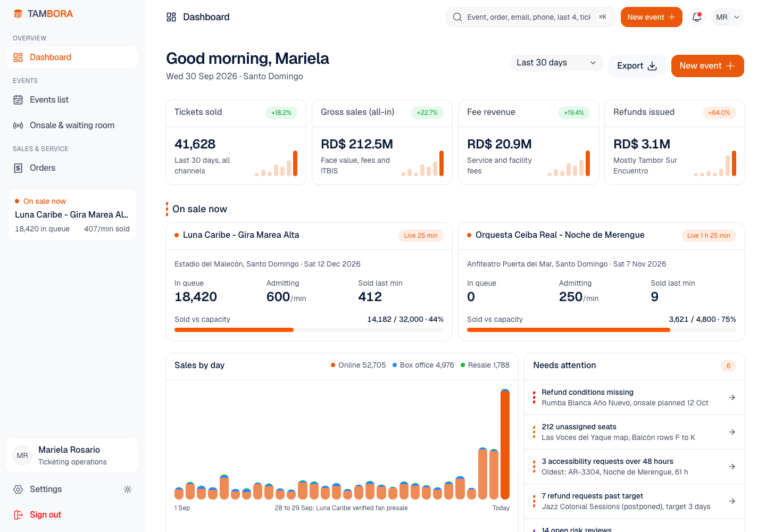Click the Tickets sold +18.2% badge
The height and width of the screenshot is (532, 766).
(281, 113)
